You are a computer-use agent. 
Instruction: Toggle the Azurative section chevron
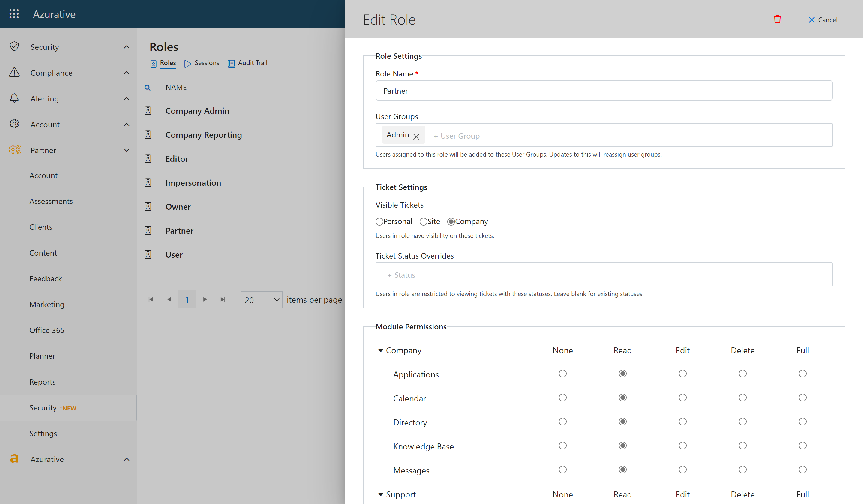point(127,459)
